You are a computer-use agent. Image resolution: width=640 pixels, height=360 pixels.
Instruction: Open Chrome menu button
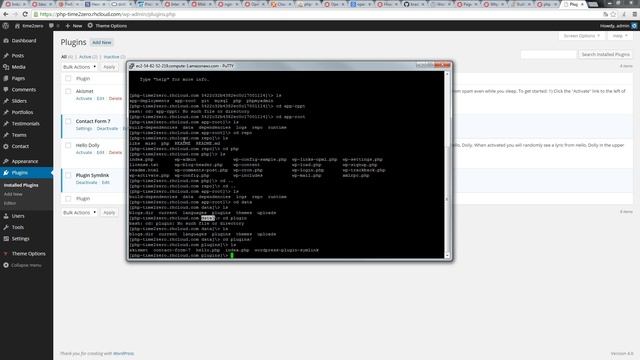click(x=634, y=14)
